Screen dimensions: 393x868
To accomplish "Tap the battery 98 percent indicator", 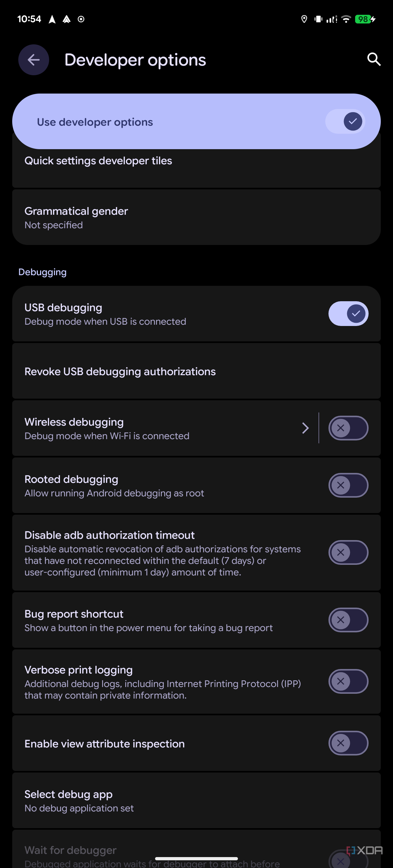I will pyautogui.click(x=365, y=19).
